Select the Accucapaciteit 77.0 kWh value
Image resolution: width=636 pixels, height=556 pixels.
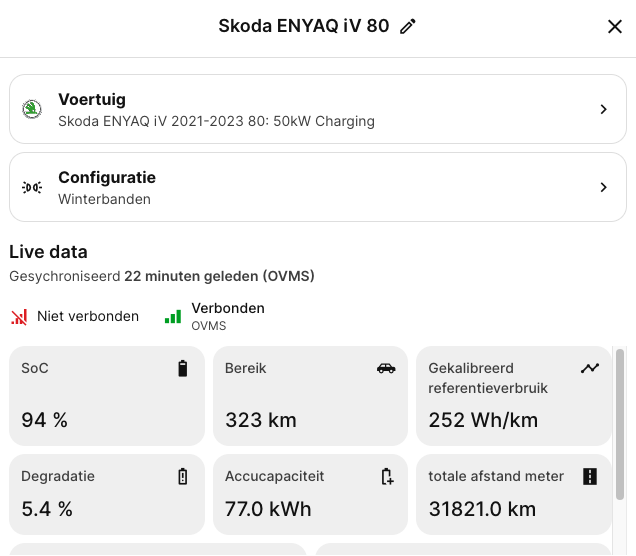(268, 509)
